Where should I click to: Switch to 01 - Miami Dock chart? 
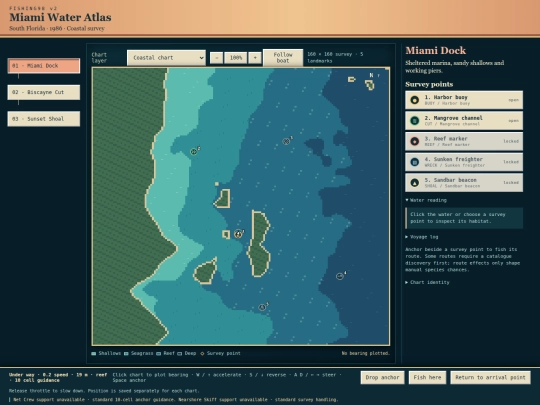(44, 66)
